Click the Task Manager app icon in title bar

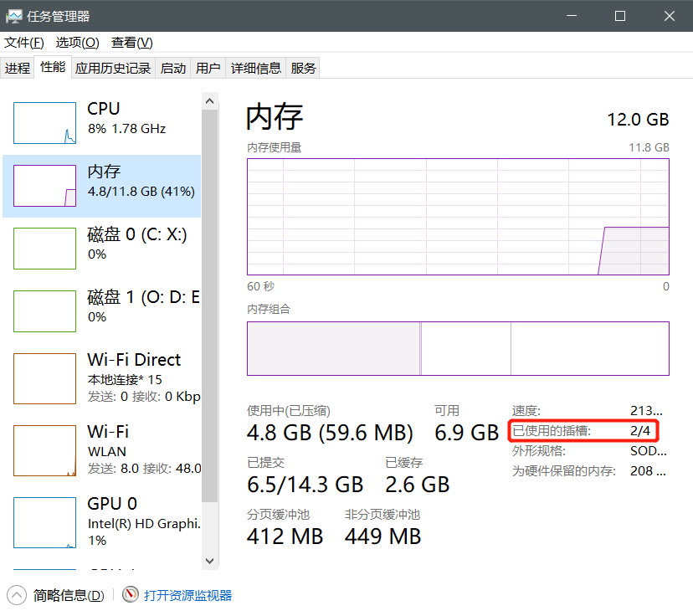pyautogui.click(x=13, y=17)
